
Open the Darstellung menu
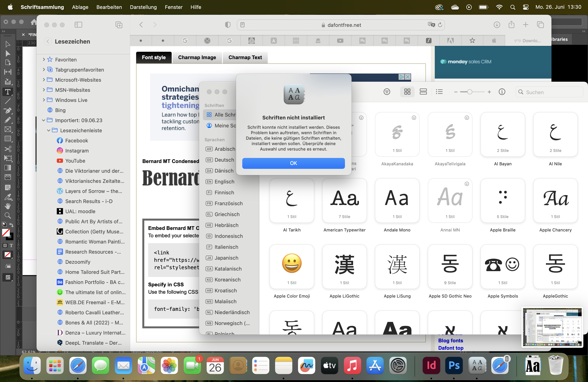tap(143, 7)
